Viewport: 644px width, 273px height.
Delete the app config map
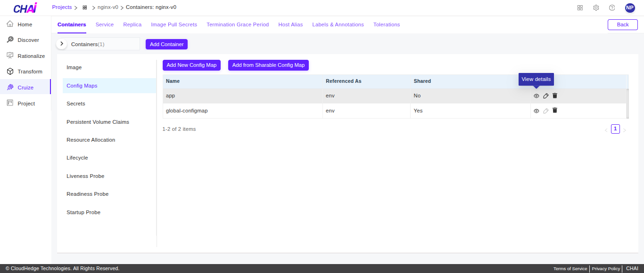click(555, 96)
